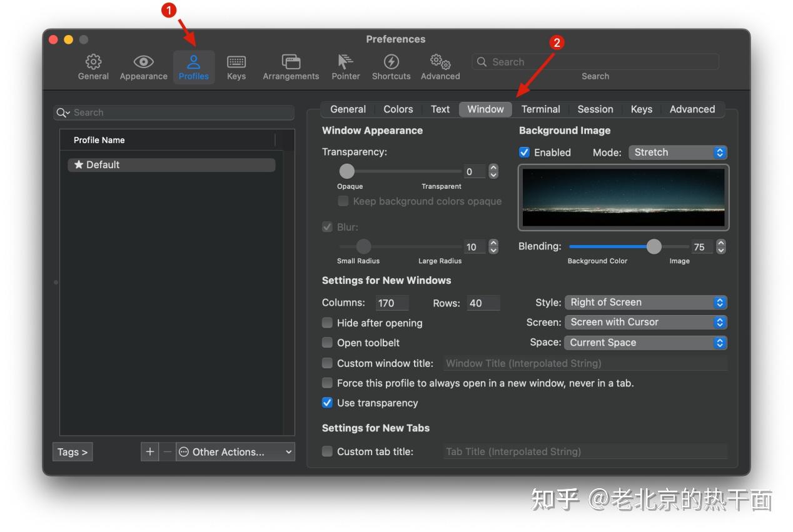Open the General preferences icon
Image resolution: width=793 pixels, height=532 pixels.
click(x=93, y=66)
